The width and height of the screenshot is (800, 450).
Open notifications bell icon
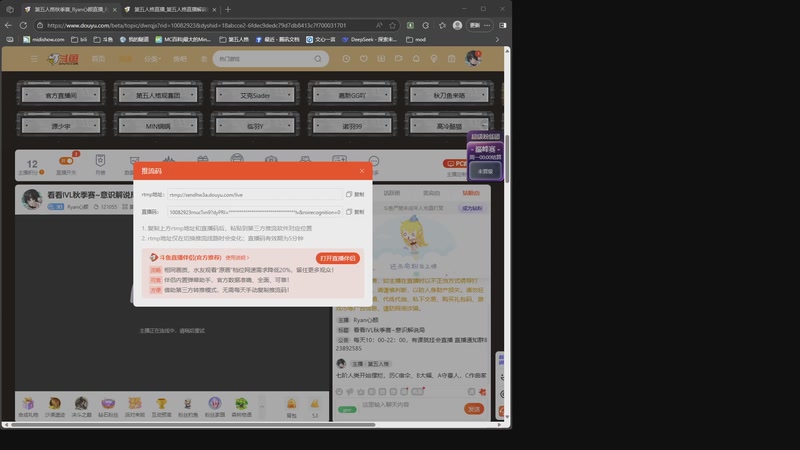(416, 59)
